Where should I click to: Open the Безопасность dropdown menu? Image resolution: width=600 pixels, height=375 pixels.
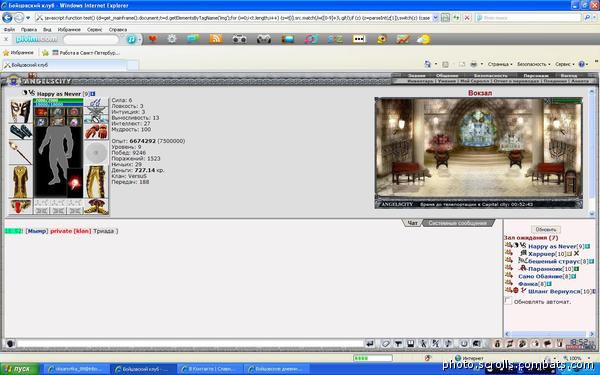pos(534,64)
